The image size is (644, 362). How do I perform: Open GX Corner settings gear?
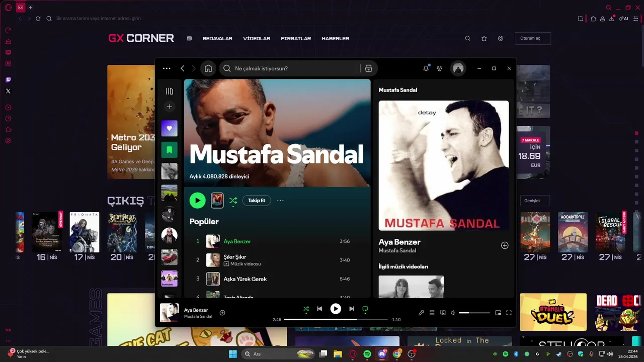(501, 38)
